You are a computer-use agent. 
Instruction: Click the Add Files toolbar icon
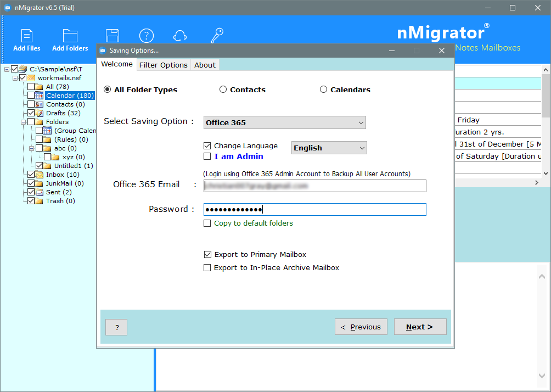(26, 36)
